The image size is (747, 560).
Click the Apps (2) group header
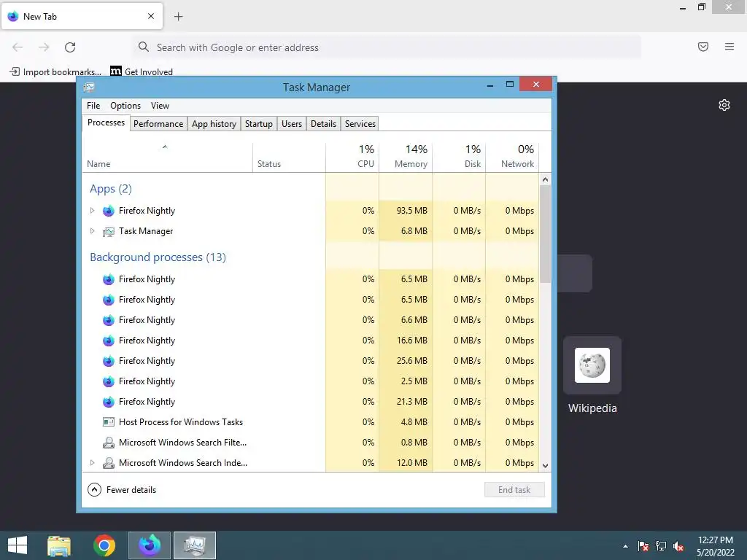pos(111,189)
